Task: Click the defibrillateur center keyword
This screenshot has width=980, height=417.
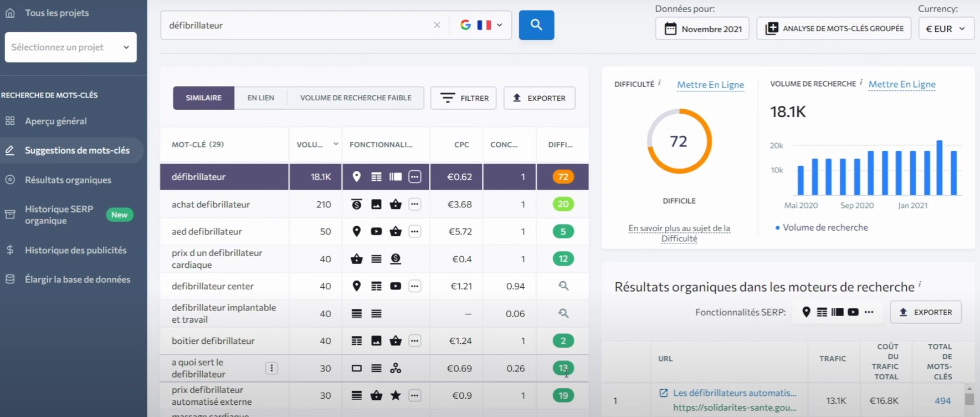Action: point(213,286)
